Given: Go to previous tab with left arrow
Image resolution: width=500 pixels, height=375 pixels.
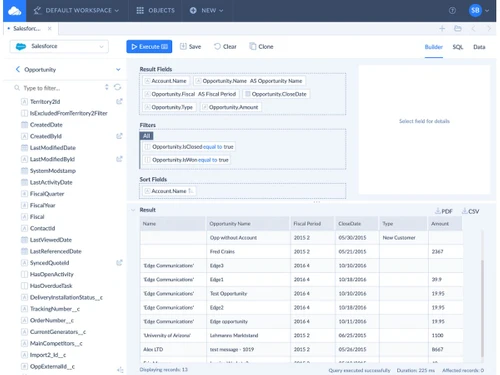Looking at the screenshot, I should (473, 29).
